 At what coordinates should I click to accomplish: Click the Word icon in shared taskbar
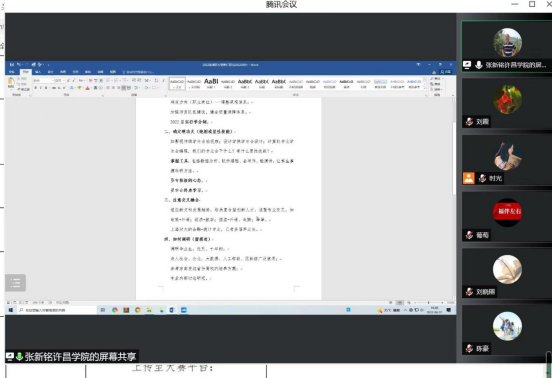click(172, 310)
